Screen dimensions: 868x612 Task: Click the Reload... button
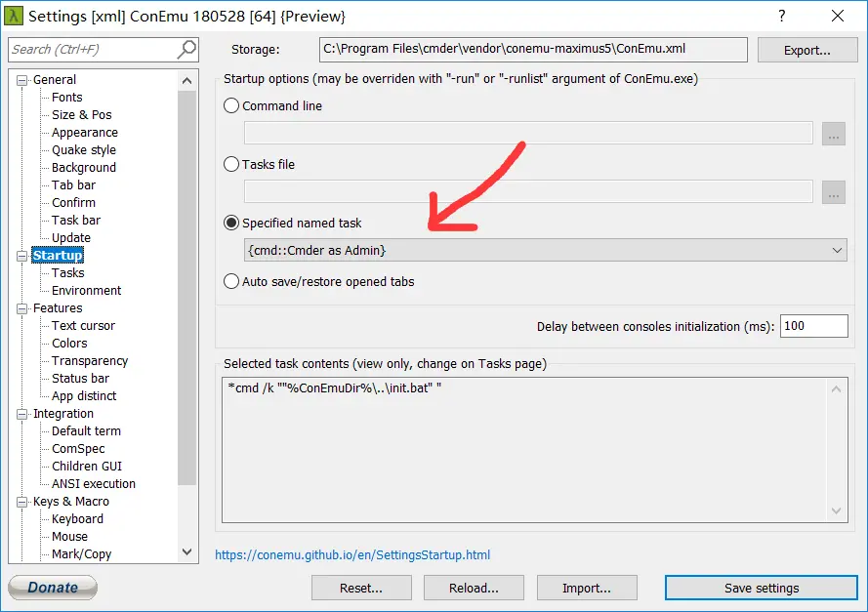(474, 589)
